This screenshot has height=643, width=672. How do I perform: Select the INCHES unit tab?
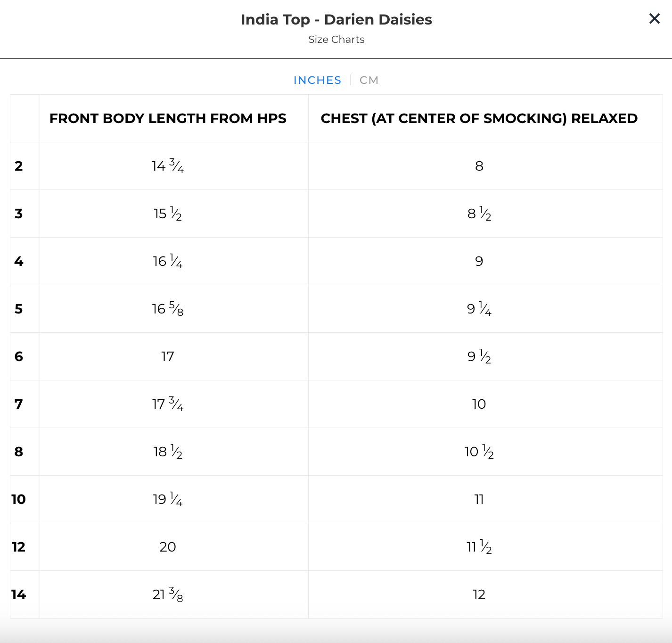point(317,80)
